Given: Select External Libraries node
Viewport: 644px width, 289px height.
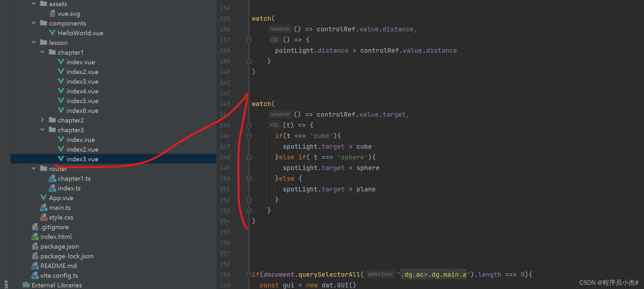Looking at the screenshot, I should 57,285.
